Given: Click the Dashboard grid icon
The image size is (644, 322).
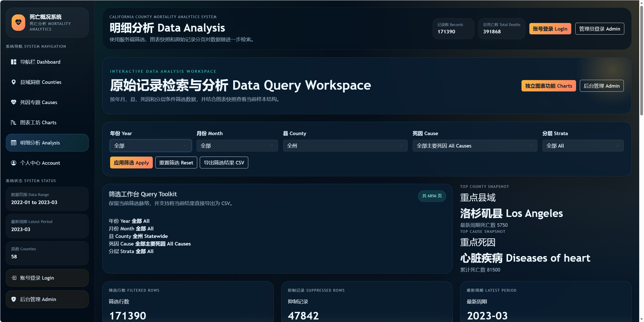Looking at the screenshot, I should click(14, 62).
